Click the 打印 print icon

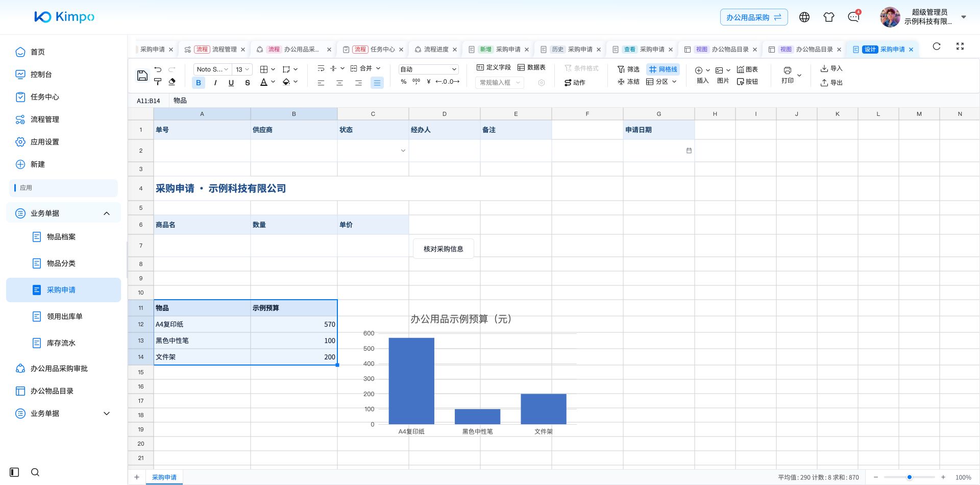[788, 75]
